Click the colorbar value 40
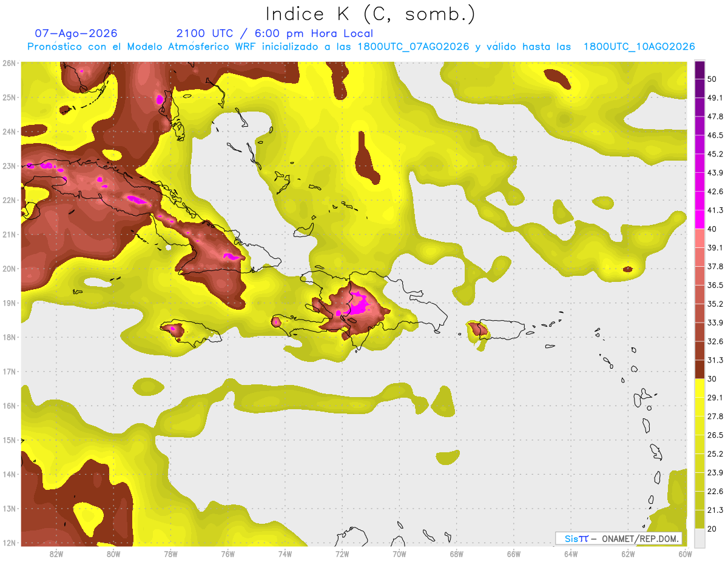The image size is (728, 562). point(712,229)
